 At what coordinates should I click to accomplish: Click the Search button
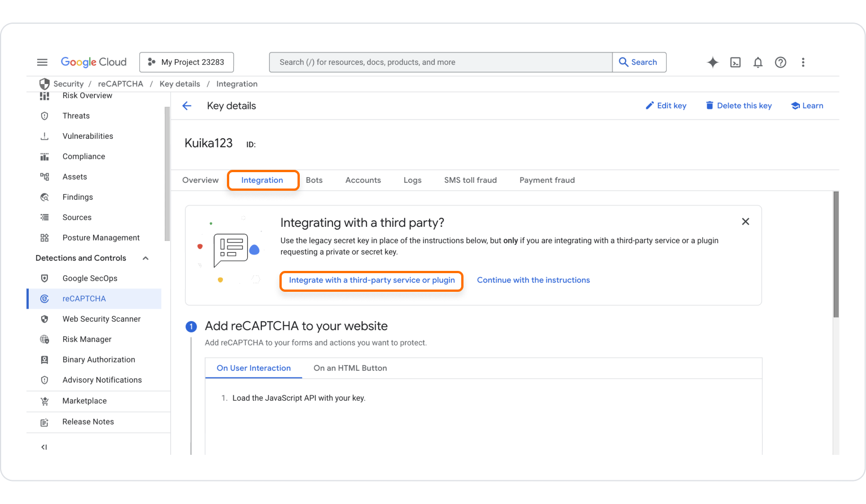[639, 62]
